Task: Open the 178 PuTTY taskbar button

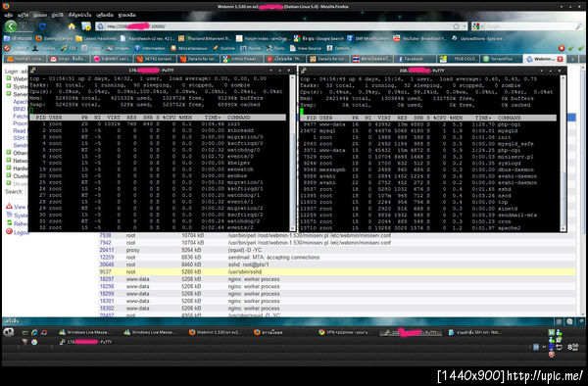Action: tap(85, 342)
